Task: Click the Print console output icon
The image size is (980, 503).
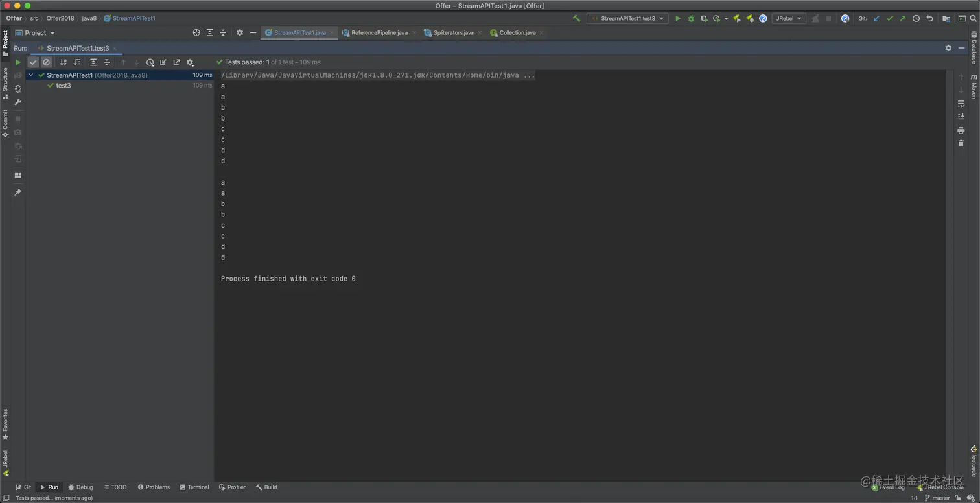Action: coord(961,130)
